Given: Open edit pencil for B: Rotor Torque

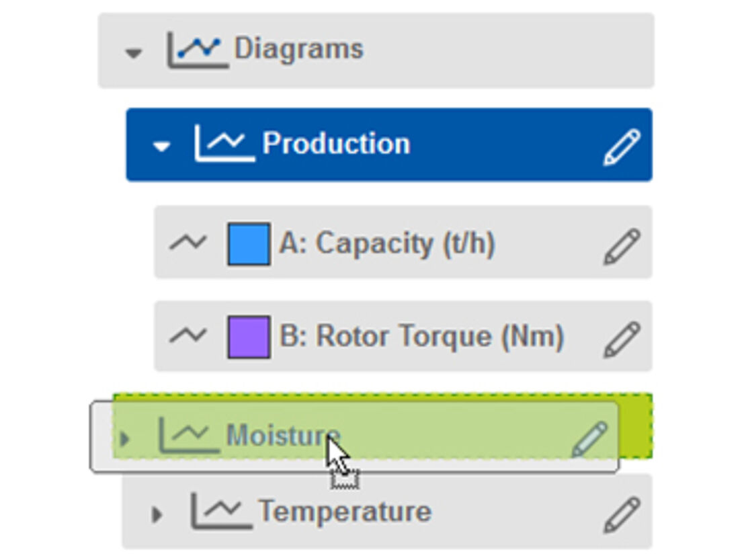Looking at the screenshot, I should (x=621, y=338).
